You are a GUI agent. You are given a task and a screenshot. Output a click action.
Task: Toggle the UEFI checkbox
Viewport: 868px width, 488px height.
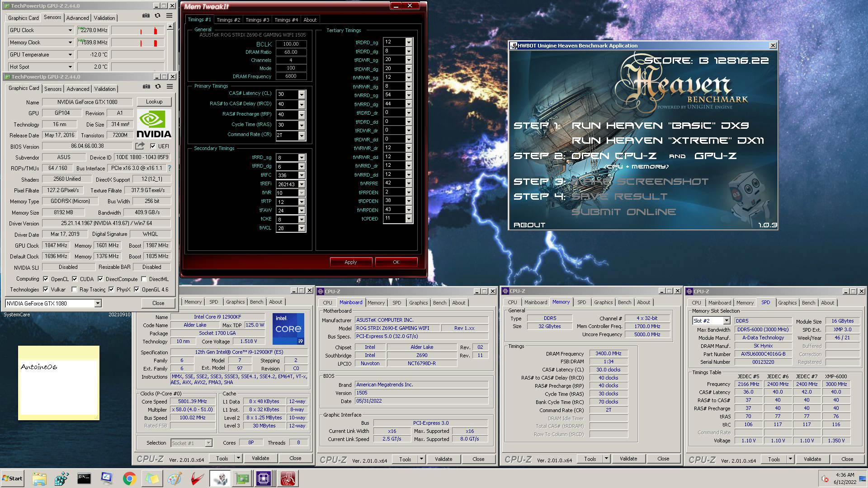(153, 146)
